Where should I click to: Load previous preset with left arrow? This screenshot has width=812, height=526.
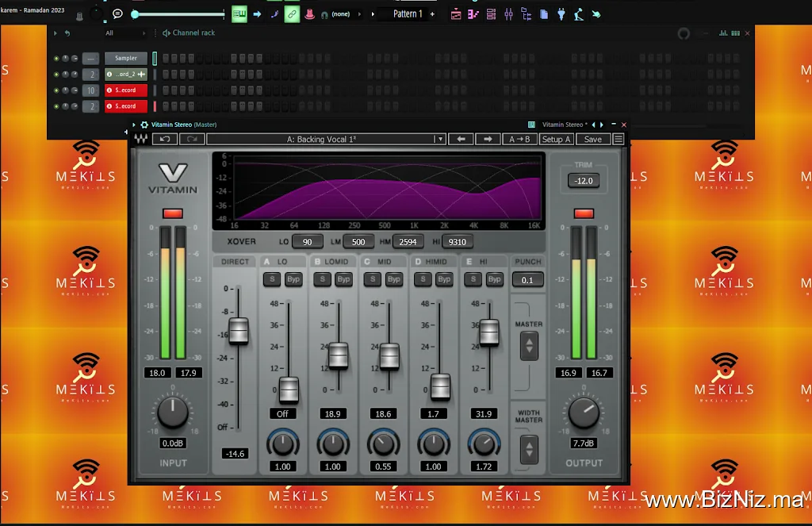pyautogui.click(x=461, y=139)
